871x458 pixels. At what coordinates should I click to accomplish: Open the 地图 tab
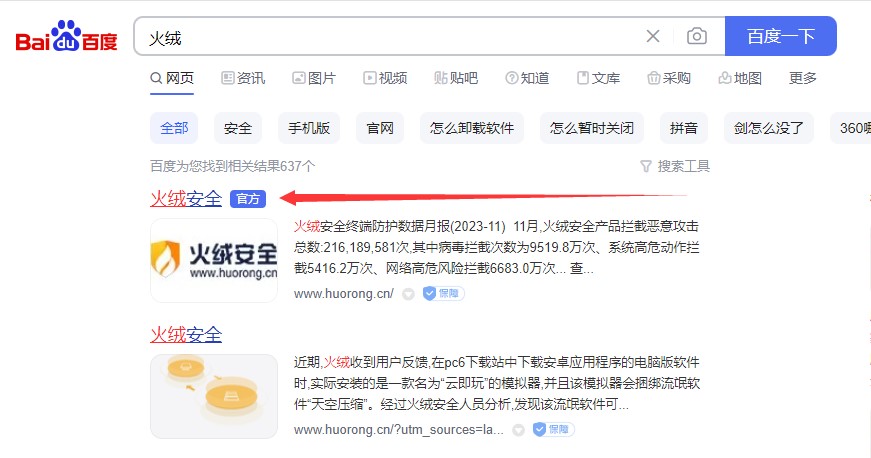740,78
